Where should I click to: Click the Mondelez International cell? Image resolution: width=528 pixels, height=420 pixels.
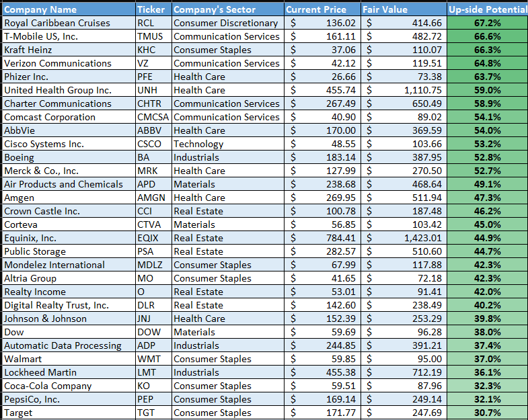(x=69, y=265)
